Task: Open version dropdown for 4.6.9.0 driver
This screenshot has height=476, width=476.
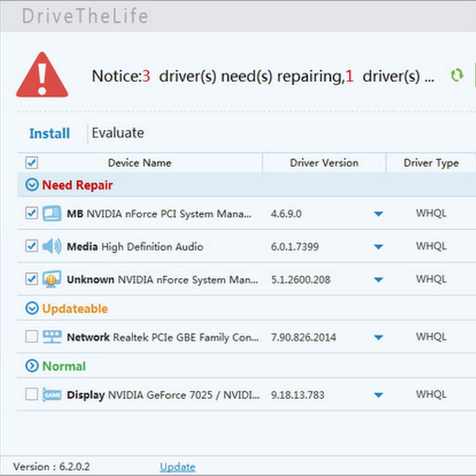Action: pos(378,214)
